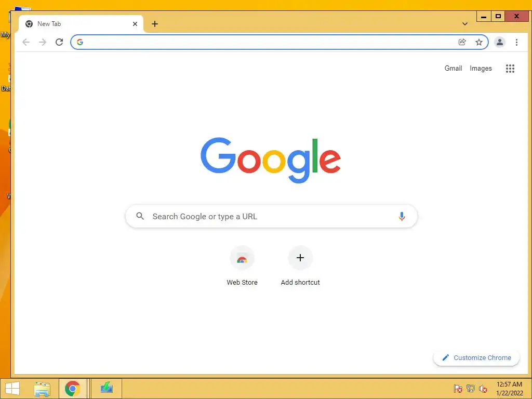Expand the tab search chevron
The width and height of the screenshot is (532, 399).
[x=465, y=24]
